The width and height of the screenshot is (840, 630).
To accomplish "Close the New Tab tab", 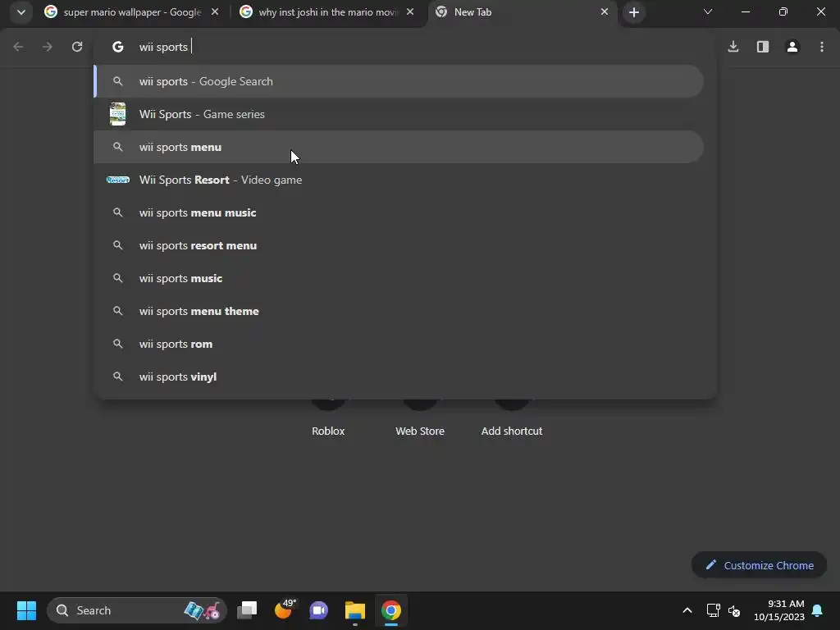I will pyautogui.click(x=605, y=11).
